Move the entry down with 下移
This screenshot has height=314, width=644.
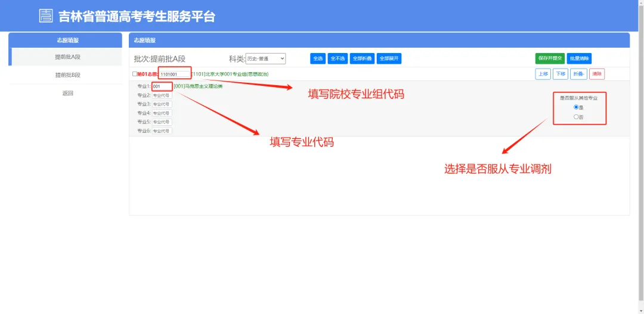coord(560,74)
